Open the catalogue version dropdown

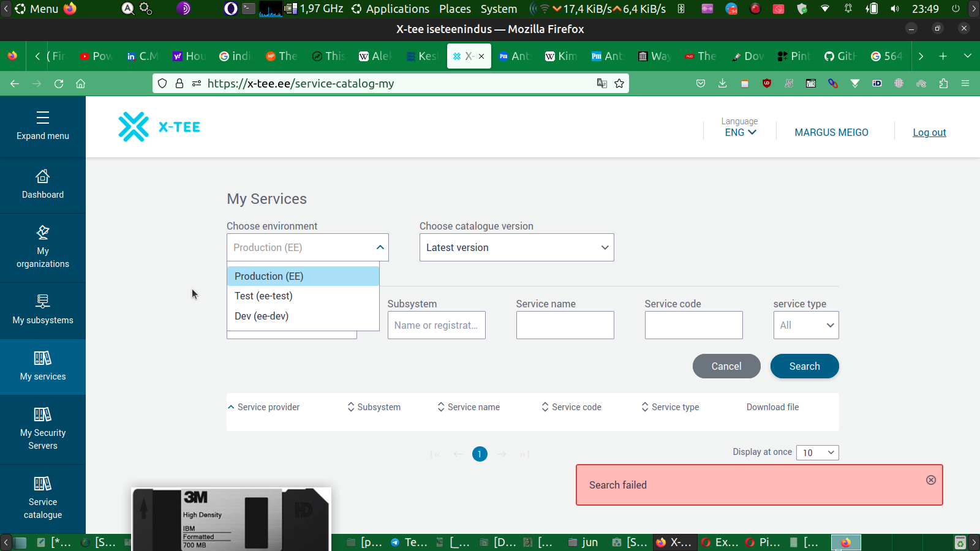tap(516, 247)
